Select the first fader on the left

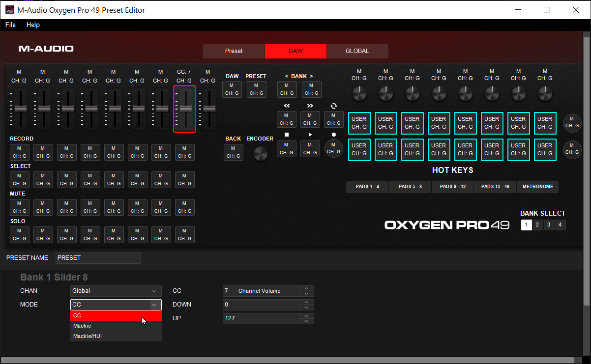click(x=19, y=109)
